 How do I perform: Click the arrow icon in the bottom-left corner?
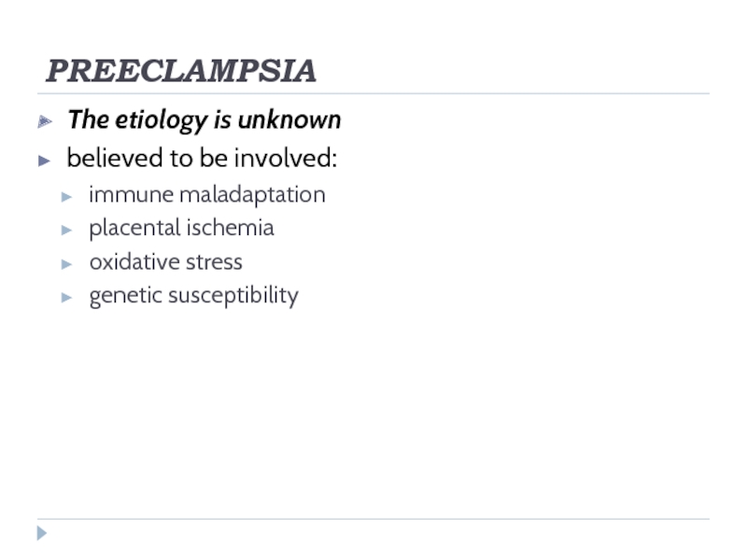point(41,534)
